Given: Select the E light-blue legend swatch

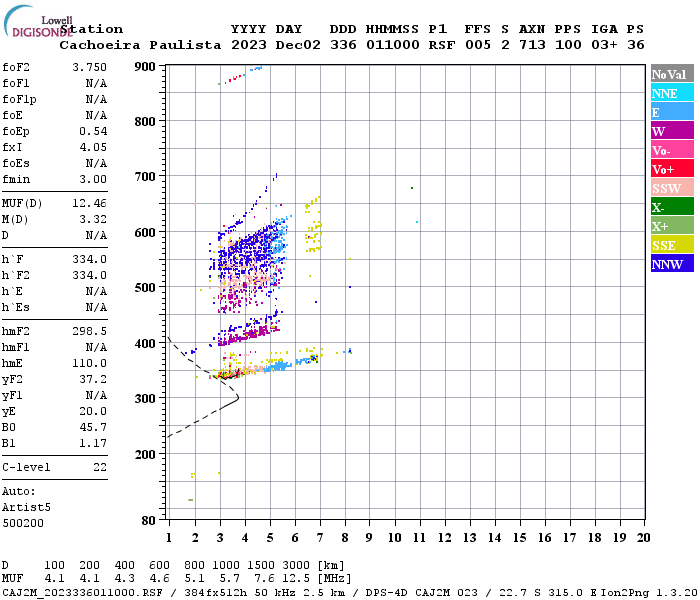Looking at the screenshot, I should 672,112.
